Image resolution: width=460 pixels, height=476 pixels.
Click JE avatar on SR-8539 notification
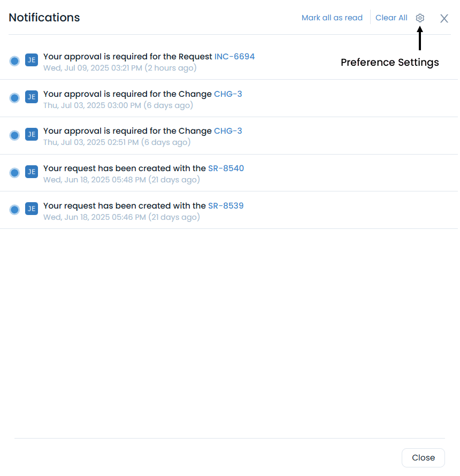(x=32, y=209)
